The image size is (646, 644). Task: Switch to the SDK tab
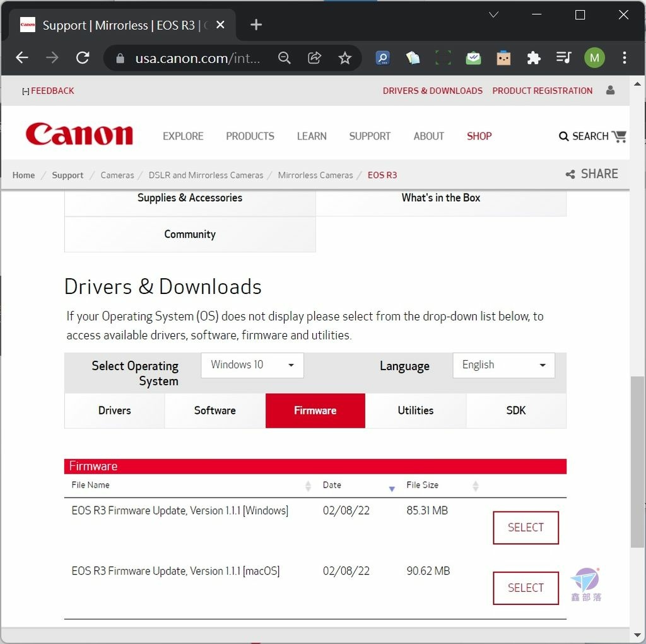pos(516,411)
